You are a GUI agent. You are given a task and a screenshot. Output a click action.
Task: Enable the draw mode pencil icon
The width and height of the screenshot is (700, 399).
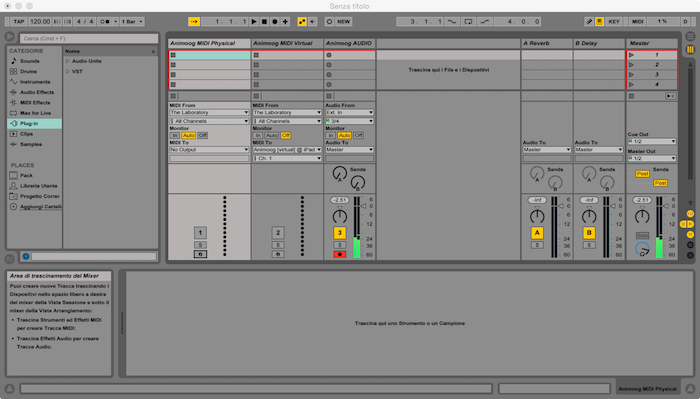(x=589, y=21)
